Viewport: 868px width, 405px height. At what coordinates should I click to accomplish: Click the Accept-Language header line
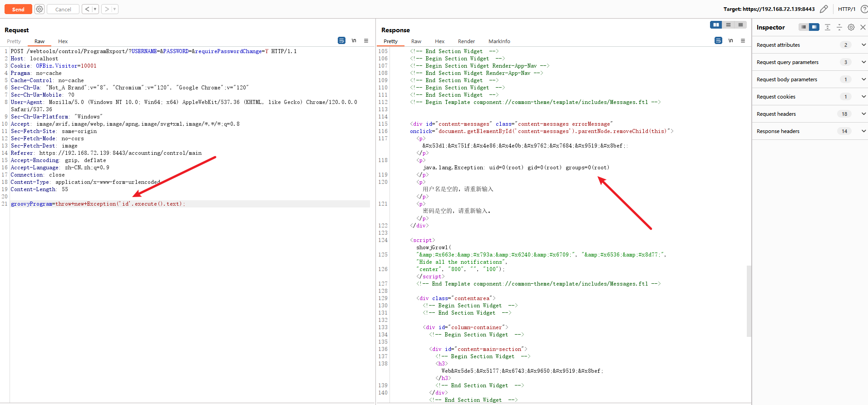click(60, 168)
